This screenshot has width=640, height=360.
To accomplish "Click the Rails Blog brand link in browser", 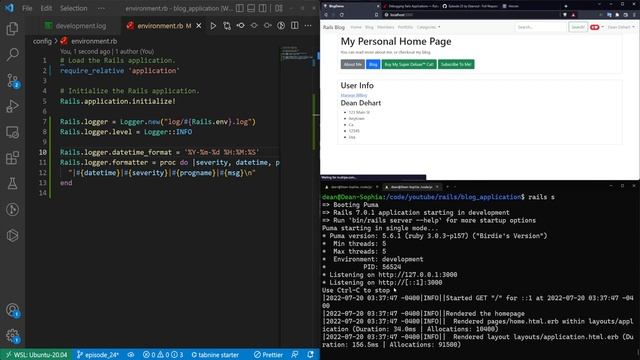I will tap(334, 27).
